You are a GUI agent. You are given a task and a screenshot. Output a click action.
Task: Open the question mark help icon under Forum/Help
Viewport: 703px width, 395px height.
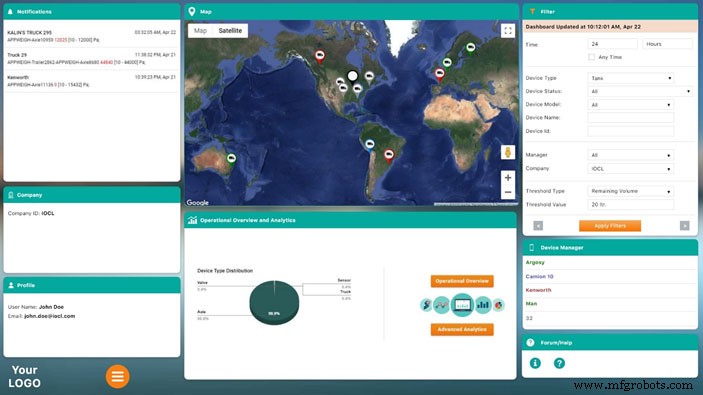tap(559, 363)
